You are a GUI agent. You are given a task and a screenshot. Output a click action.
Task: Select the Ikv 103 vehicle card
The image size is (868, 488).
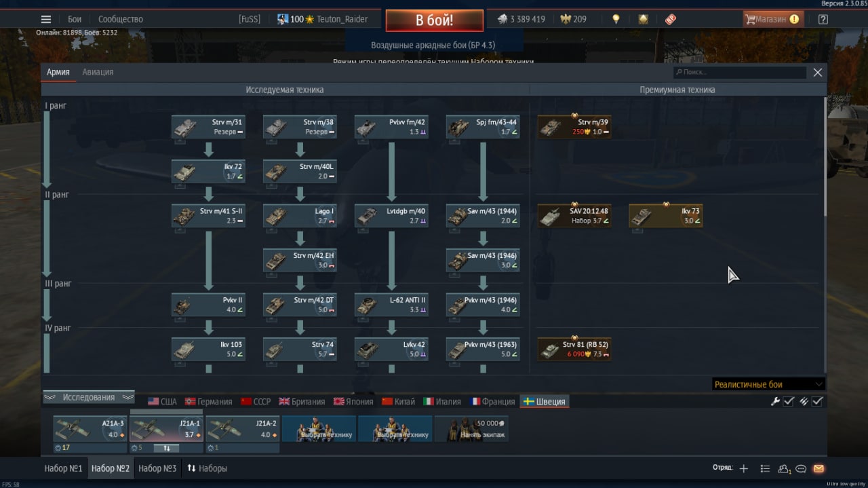coord(208,349)
